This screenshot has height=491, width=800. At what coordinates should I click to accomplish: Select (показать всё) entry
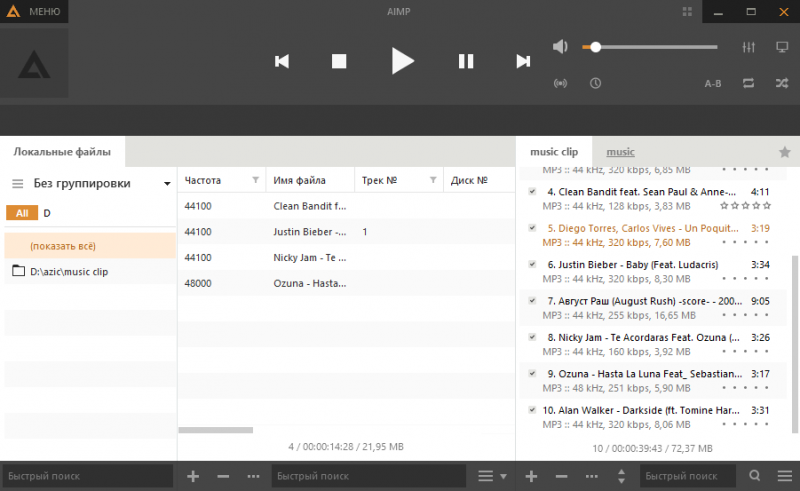90,246
